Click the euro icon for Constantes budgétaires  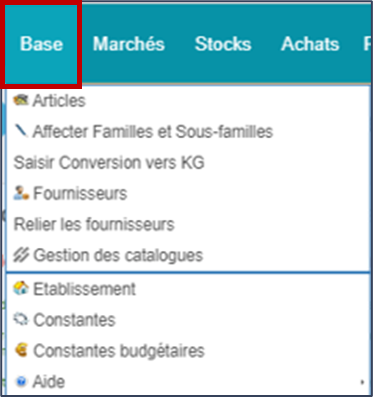click(21, 350)
